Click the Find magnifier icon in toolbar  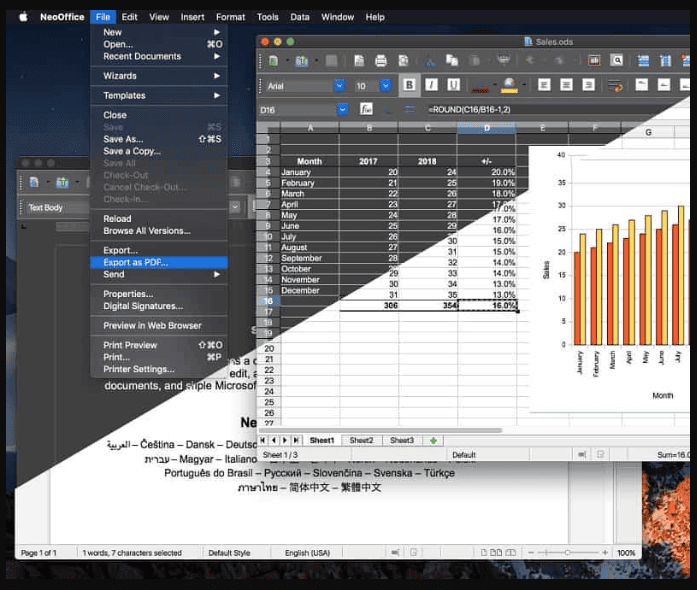click(x=616, y=60)
